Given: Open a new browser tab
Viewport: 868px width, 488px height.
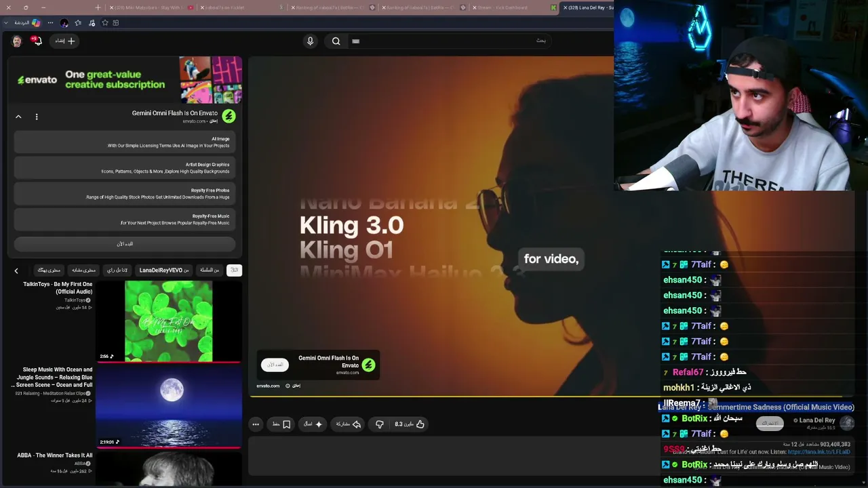Looking at the screenshot, I should [x=98, y=7].
